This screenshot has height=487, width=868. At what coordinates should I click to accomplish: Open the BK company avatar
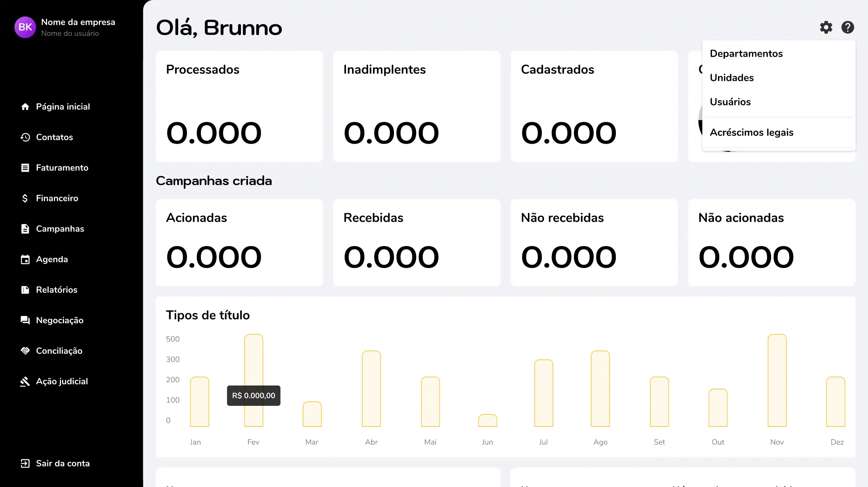[25, 27]
